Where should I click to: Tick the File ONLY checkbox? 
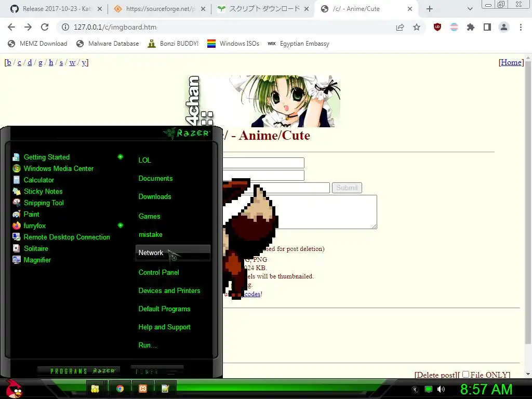coord(466,374)
